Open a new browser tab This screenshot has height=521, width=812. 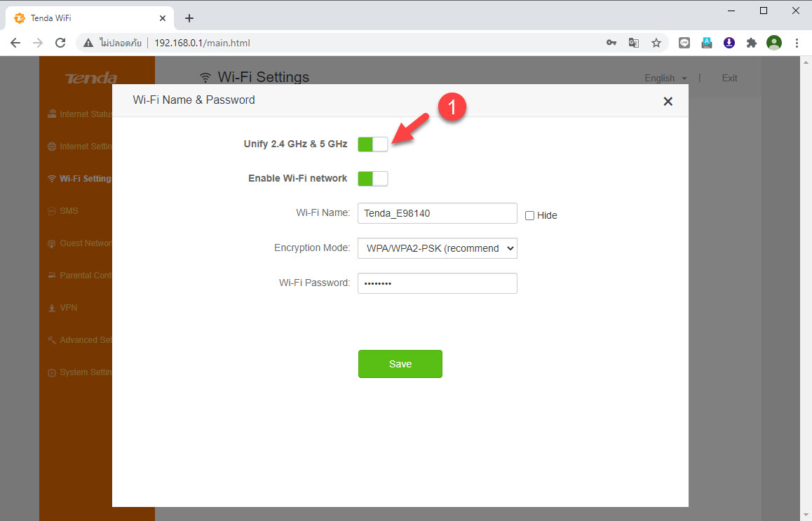click(x=189, y=19)
